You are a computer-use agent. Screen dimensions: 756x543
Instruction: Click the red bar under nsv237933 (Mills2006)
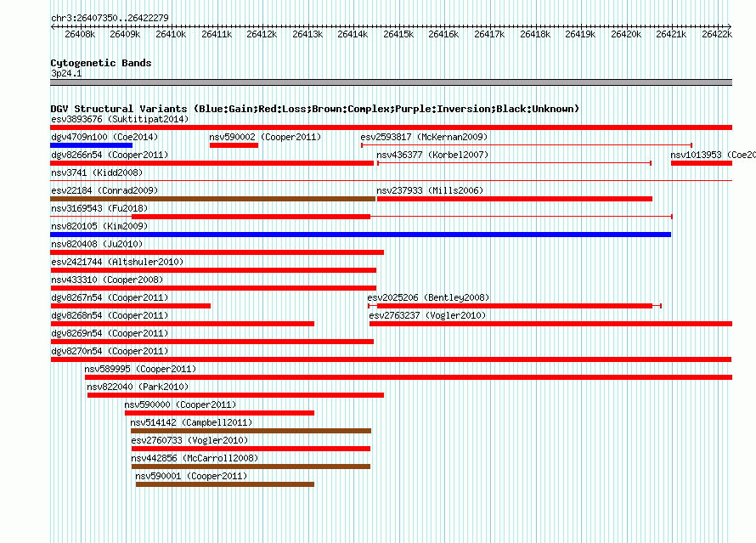click(x=515, y=199)
